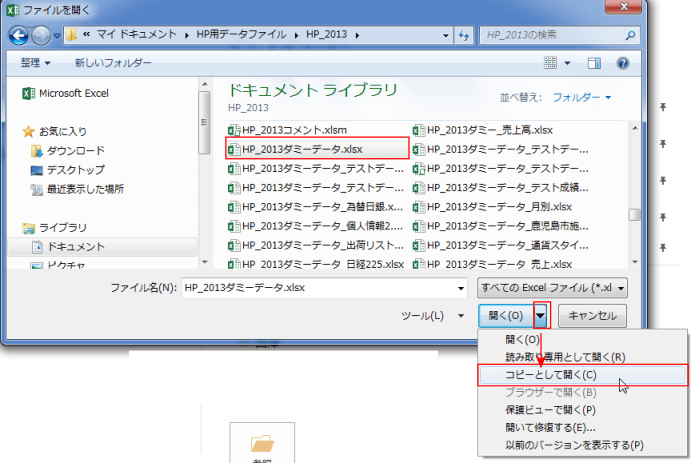
Task: Open recent locations dropdown beside forward button
Action: click(57, 36)
